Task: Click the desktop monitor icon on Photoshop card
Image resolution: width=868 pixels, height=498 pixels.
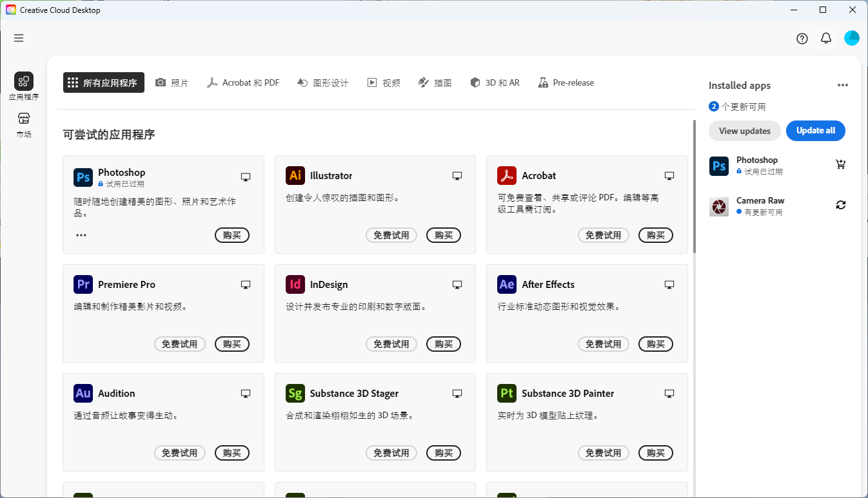Action: tap(246, 177)
